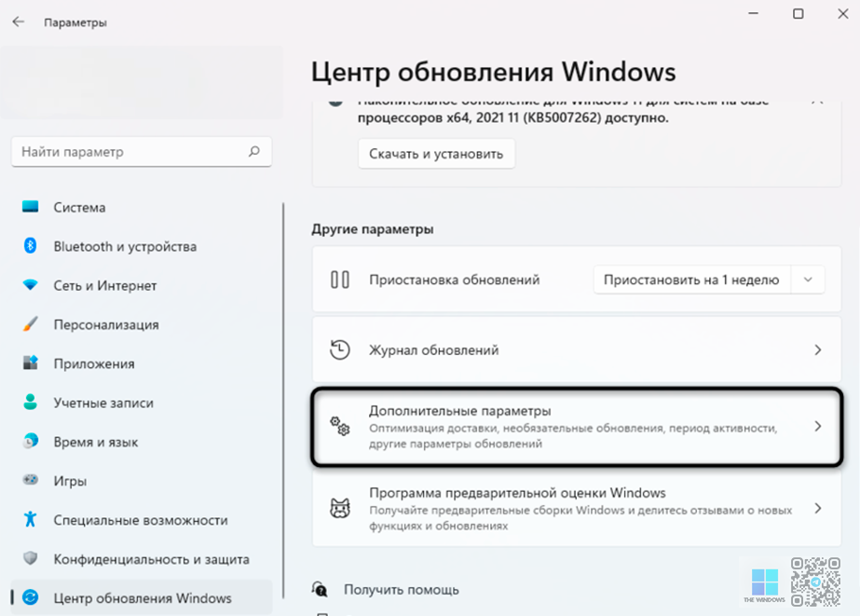Select Учетные записи in sidebar
Viewport: 860px width, 616px height.
[142, 403]
